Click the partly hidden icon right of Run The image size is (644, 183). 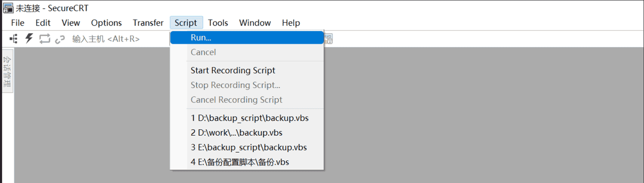point(328,39)
